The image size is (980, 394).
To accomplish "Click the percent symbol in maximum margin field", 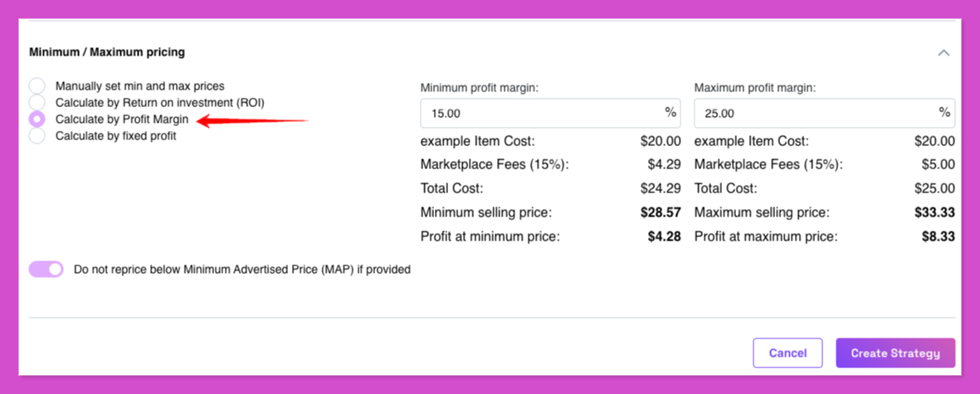I will [944, 112].
